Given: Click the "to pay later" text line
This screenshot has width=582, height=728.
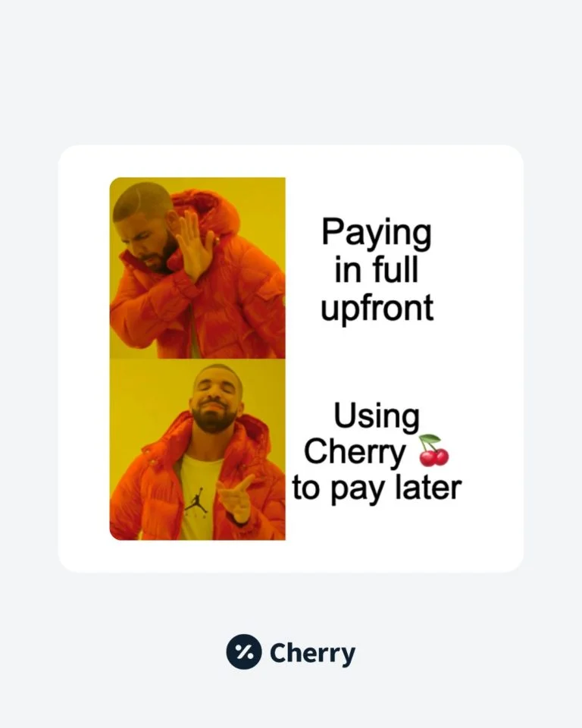Looking at the screenshot, I should pos(377,488).
